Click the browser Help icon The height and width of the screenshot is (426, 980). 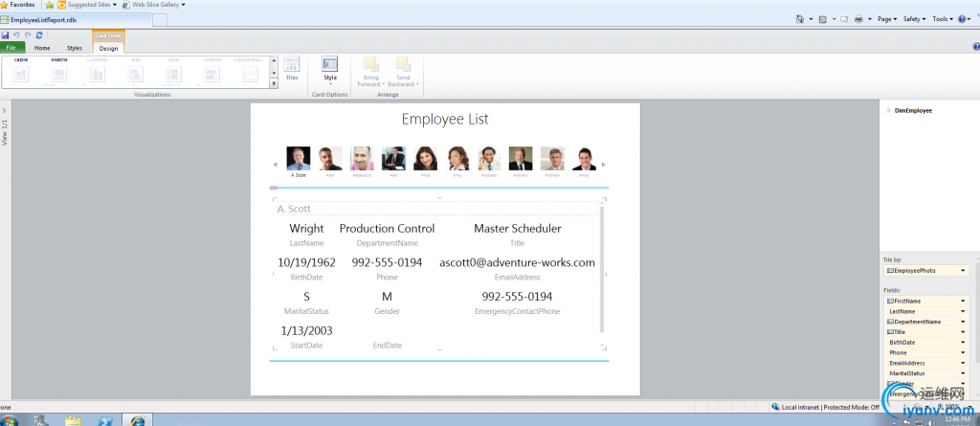962,19
